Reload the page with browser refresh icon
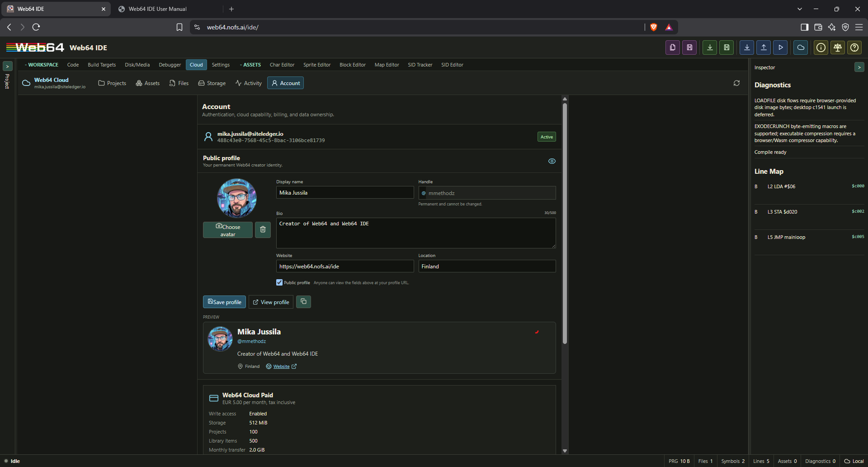The height and width of the screenshot is (467, 868). pos(36,27)
